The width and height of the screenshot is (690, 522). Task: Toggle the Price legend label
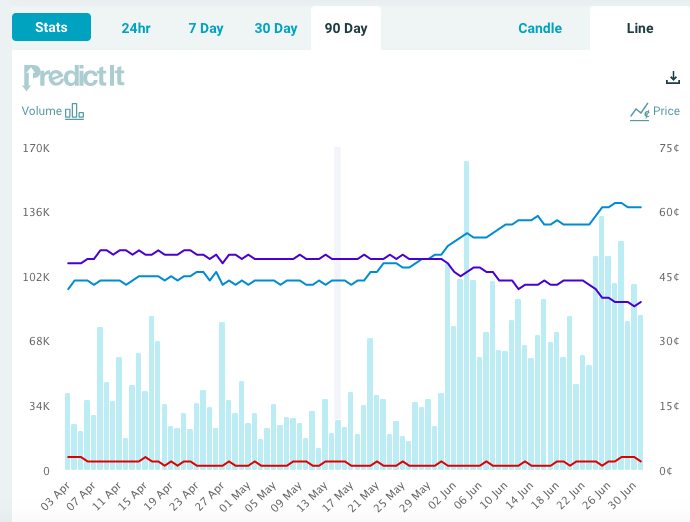coord(666,112)
